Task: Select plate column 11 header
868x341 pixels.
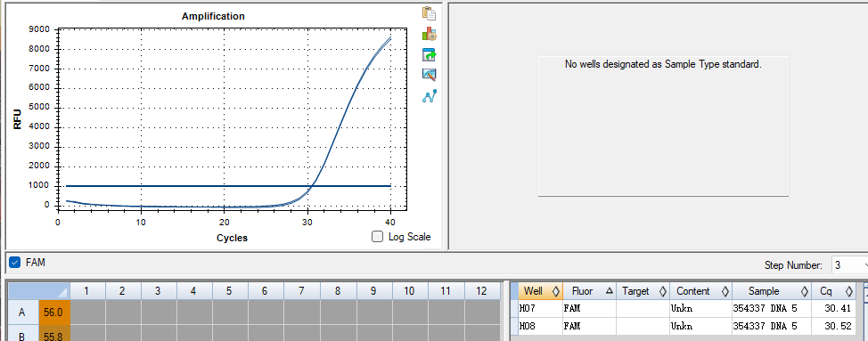Action: coord(446,291)
